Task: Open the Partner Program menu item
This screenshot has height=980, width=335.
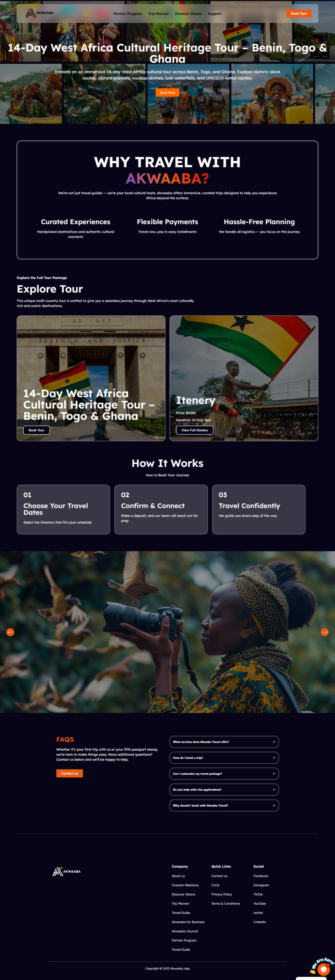Action: (127, 14)
